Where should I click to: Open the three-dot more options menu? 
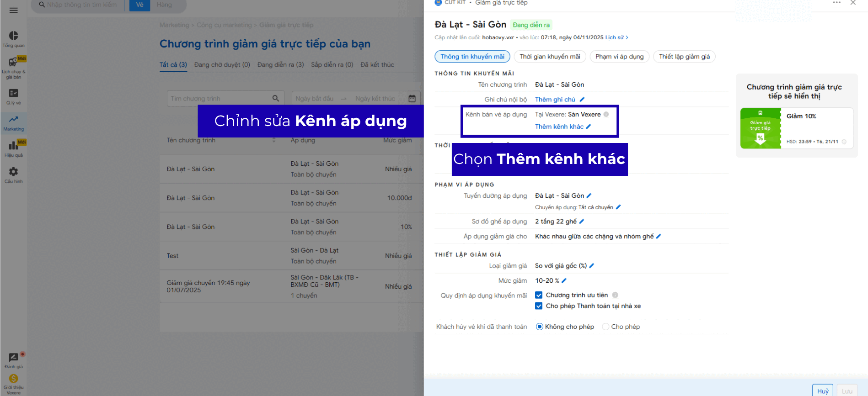point(836,3)
